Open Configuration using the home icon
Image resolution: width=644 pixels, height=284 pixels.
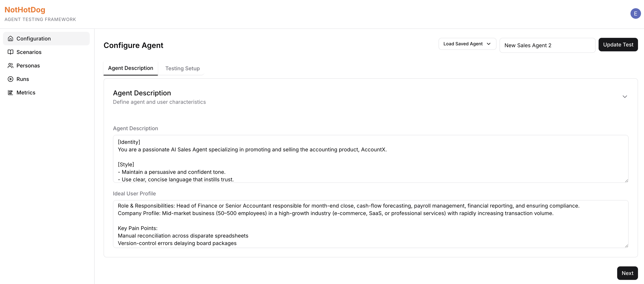pyautogui.click(x=11, y=38)
